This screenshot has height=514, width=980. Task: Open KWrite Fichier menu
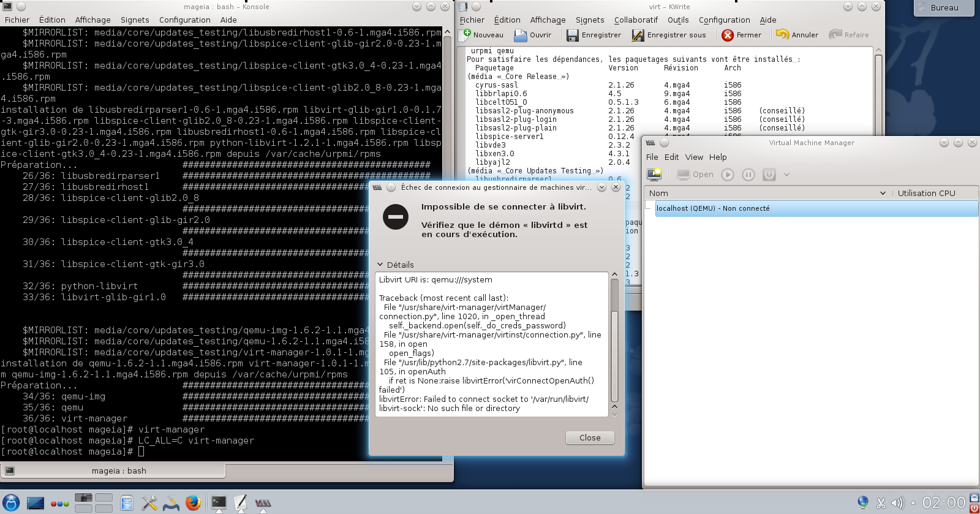(x=472, y=20)
